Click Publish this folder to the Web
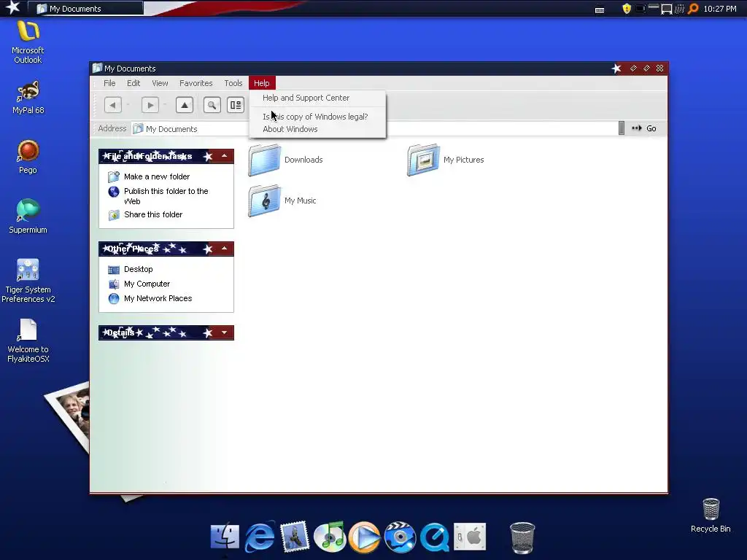This screenshot has width=747, height=560. 166,196
